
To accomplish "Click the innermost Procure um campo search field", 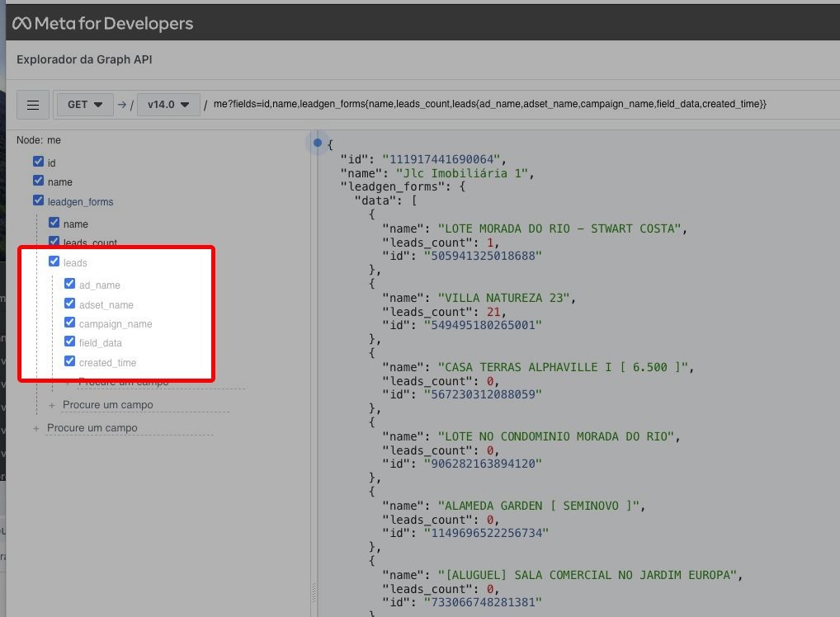I will (x=124, y=382).
